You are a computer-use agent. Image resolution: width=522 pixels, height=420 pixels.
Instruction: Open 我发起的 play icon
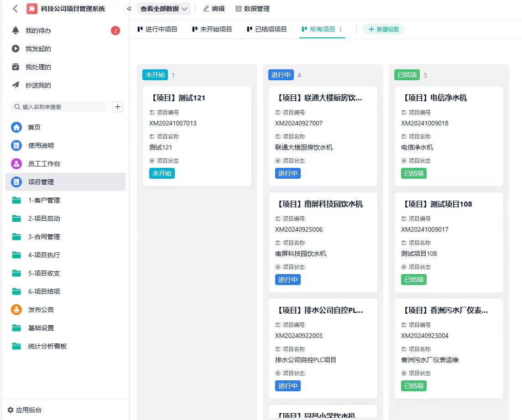click(x=16, y=49)
